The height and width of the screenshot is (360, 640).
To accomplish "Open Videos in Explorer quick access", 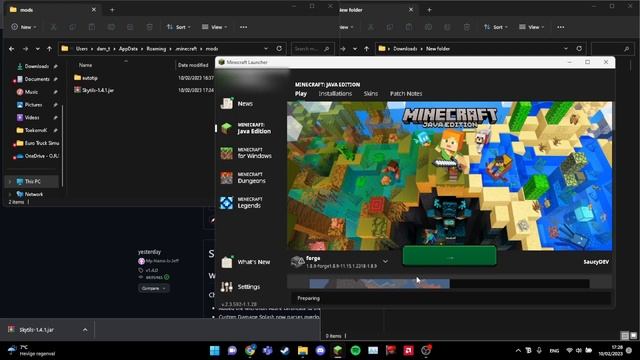I will coord(28,118).
